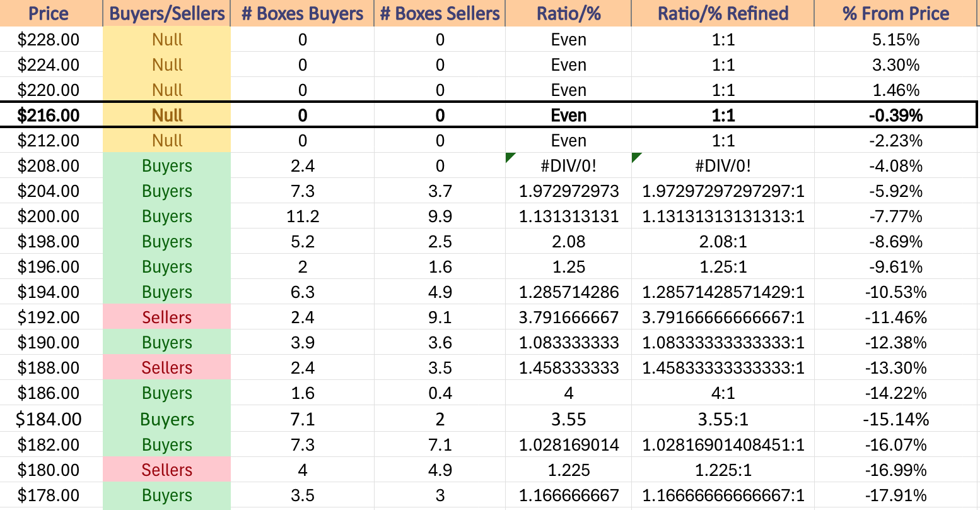Select the bold Null cell in $216.00 row
The width and height of the screenshot is (980, 510).
[167, 116]
